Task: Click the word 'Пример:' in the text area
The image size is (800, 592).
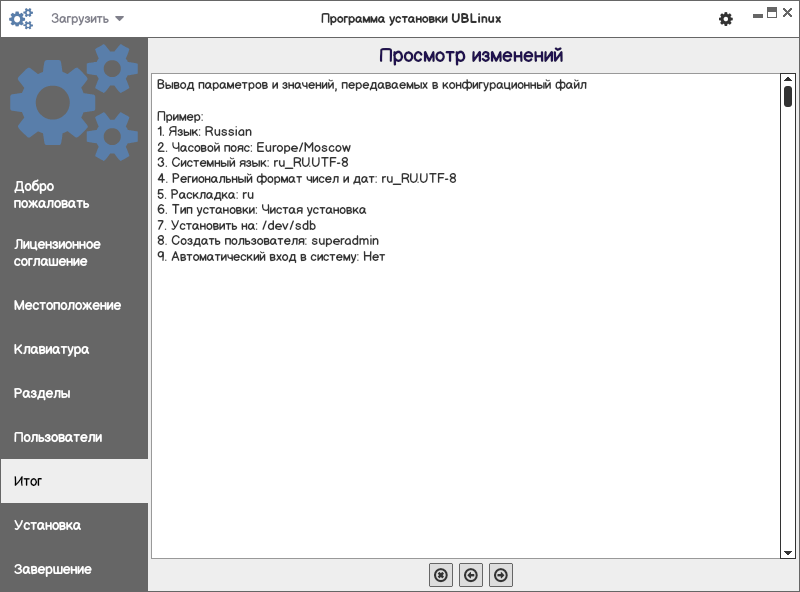Action: coord(180,116)
